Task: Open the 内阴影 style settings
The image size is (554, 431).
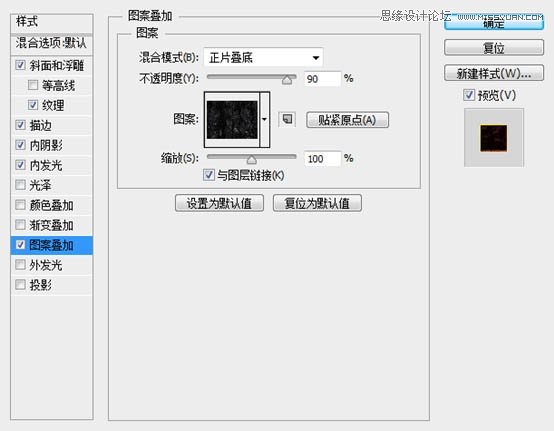Action: click(46, 145)
